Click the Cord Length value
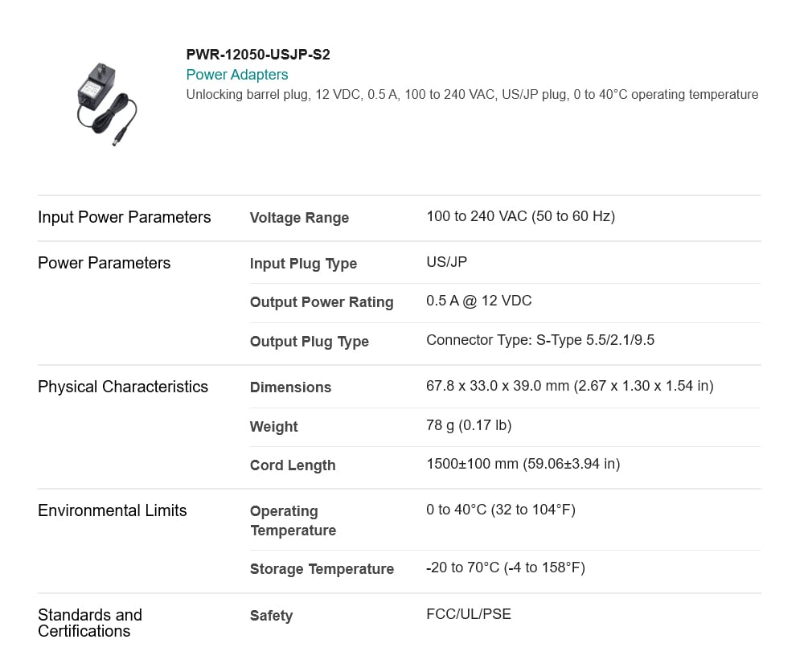 (523, 464)
